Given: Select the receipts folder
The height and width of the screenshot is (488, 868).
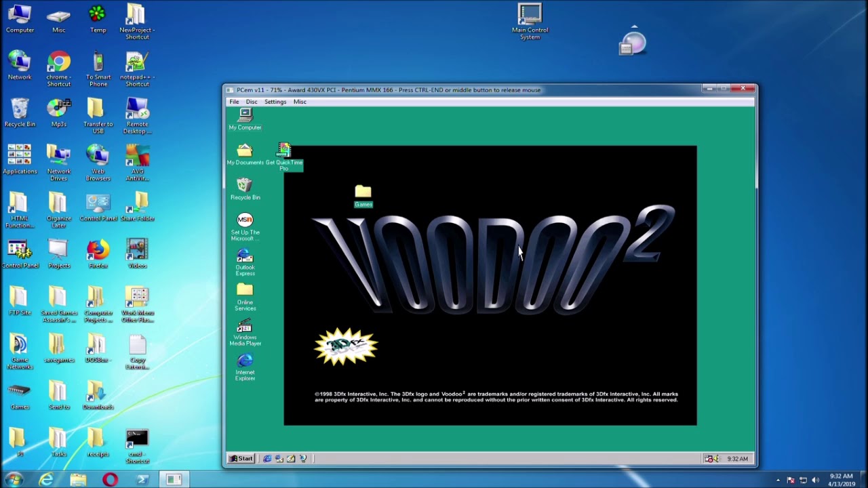Looking at the screenshot, I should (98, 443).
